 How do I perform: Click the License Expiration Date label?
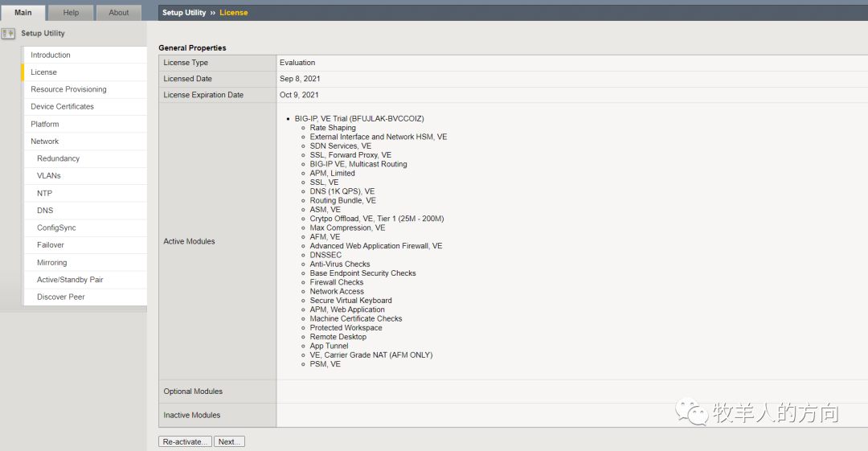[203, 95]
